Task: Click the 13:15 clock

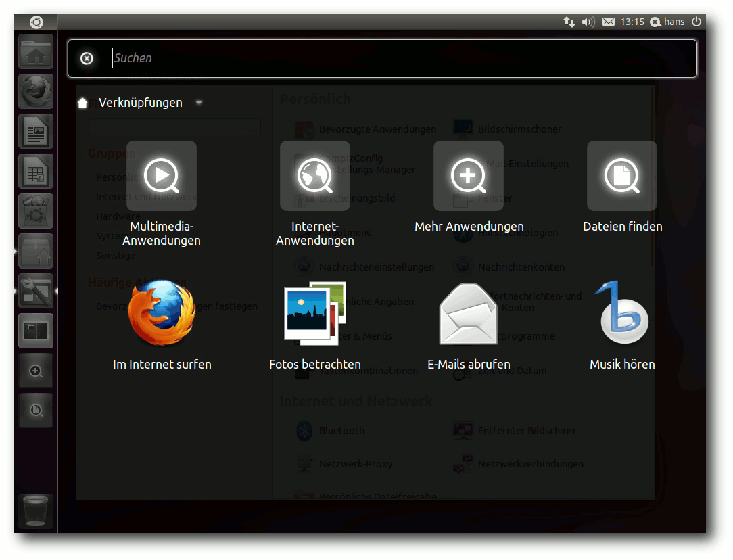Action: (632, 22)
